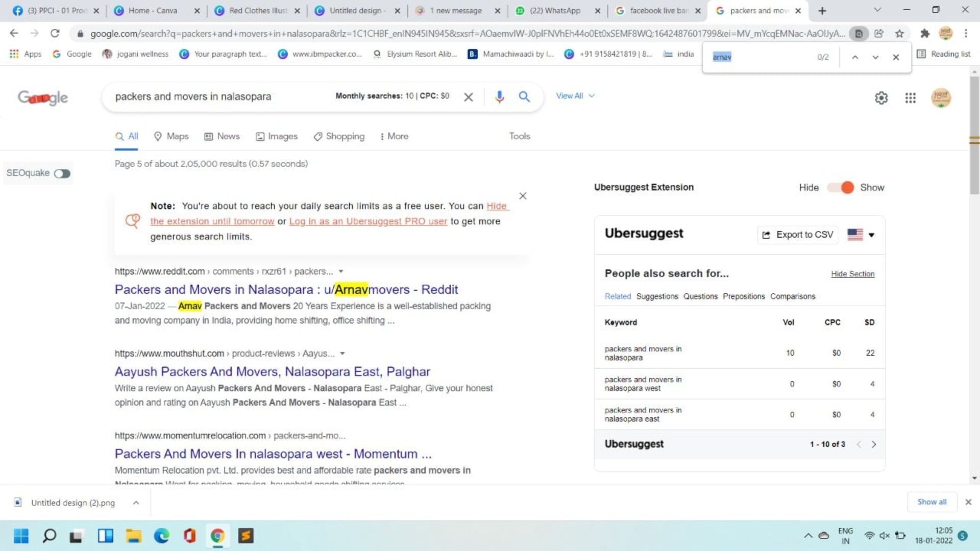
Task: Open Microsoft Edge from taskbar
Action: pos(162,536)
